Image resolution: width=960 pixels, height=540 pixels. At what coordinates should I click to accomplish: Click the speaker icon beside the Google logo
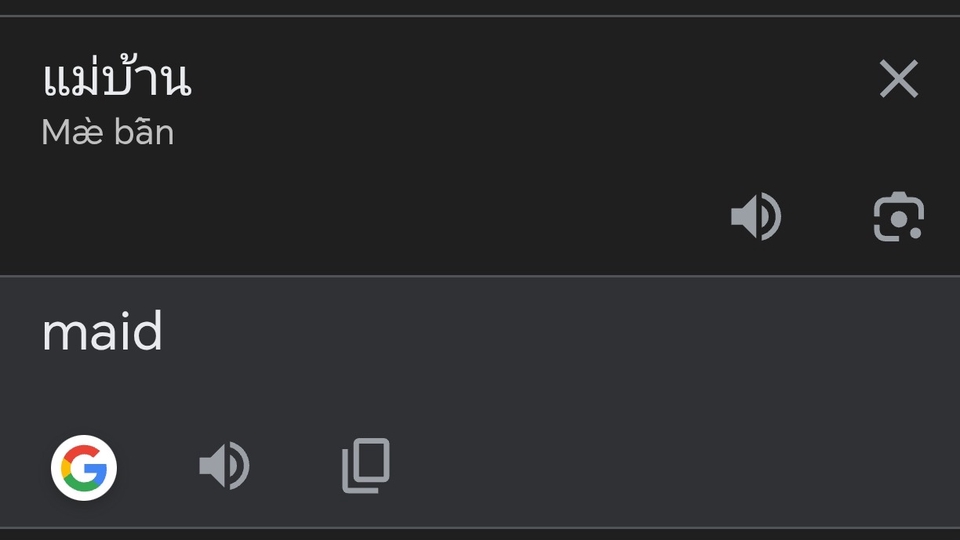click(x=225, y=467)
